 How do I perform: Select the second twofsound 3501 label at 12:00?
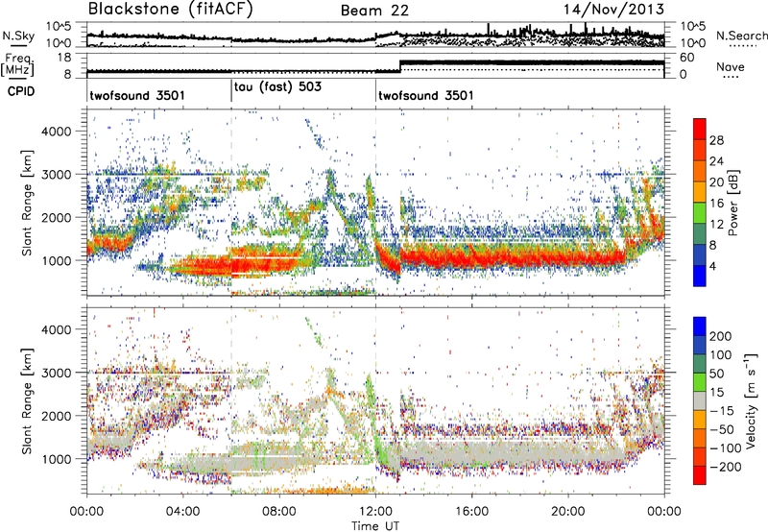[426, 95]
